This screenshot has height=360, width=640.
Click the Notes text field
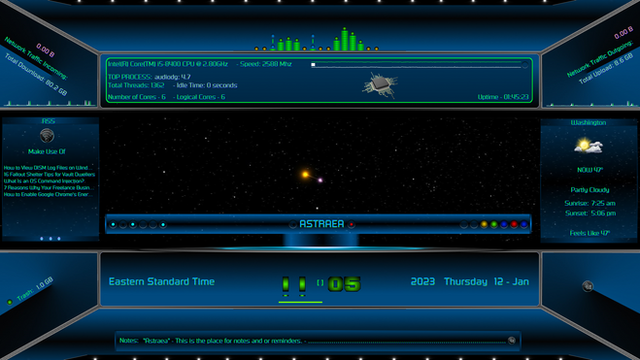[x=313, y=340]
